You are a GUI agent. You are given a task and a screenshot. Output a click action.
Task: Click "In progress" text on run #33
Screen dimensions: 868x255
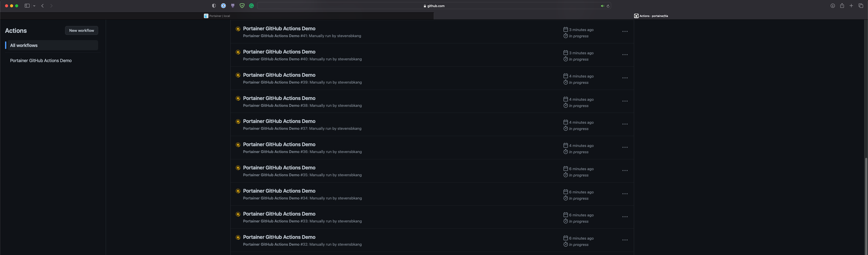pos(579,222)
